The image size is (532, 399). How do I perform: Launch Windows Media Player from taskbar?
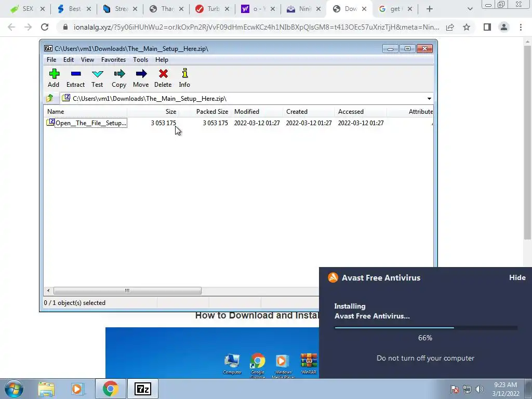(77, 389)
